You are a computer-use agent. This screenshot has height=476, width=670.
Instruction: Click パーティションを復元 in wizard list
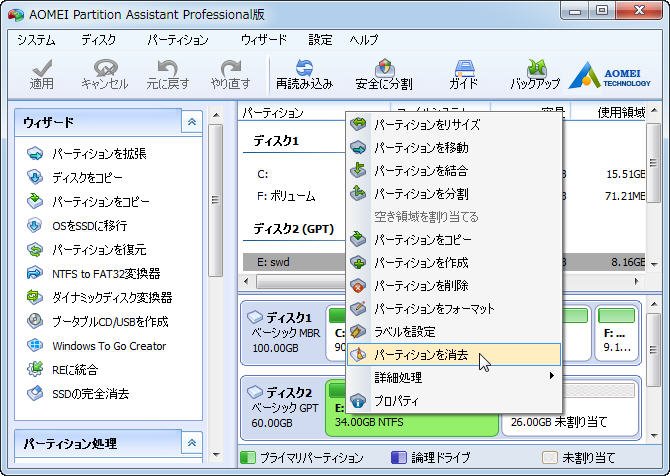pos(99,250)
